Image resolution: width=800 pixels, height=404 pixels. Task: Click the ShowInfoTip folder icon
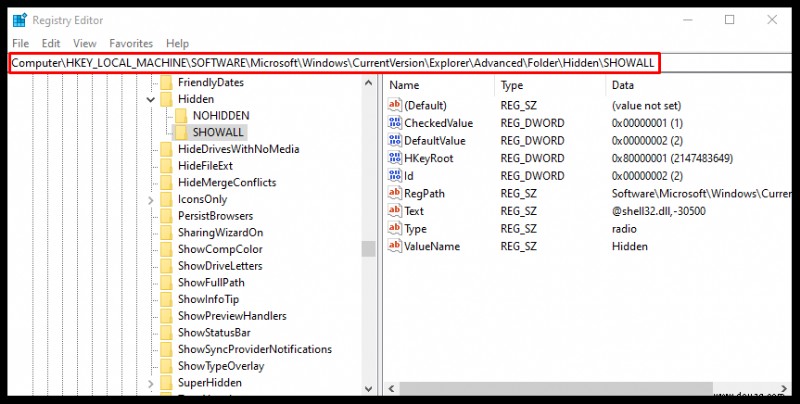(166, 299)
